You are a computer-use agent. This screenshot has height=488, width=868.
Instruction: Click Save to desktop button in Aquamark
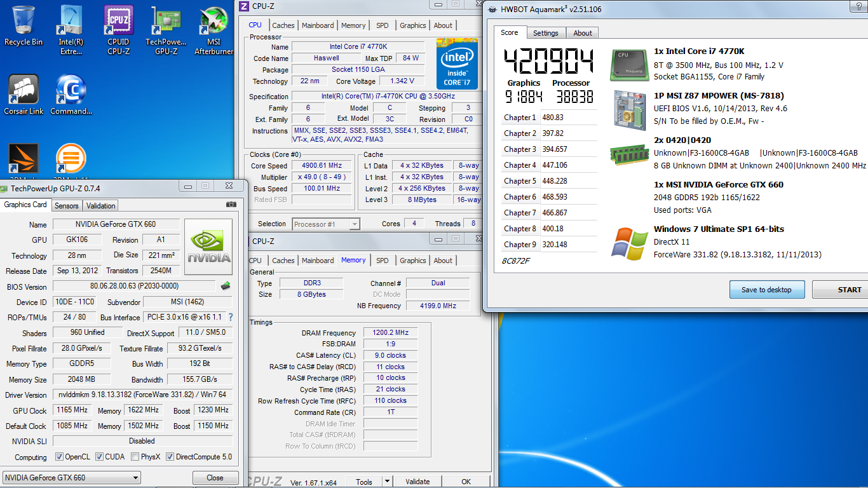click(x=767, y=290)
